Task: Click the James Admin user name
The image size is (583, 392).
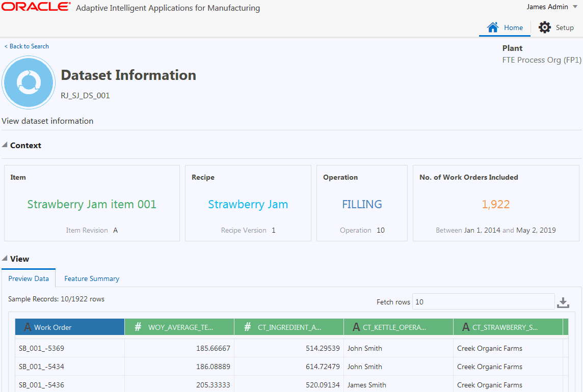Action: (x=547, y=7)
